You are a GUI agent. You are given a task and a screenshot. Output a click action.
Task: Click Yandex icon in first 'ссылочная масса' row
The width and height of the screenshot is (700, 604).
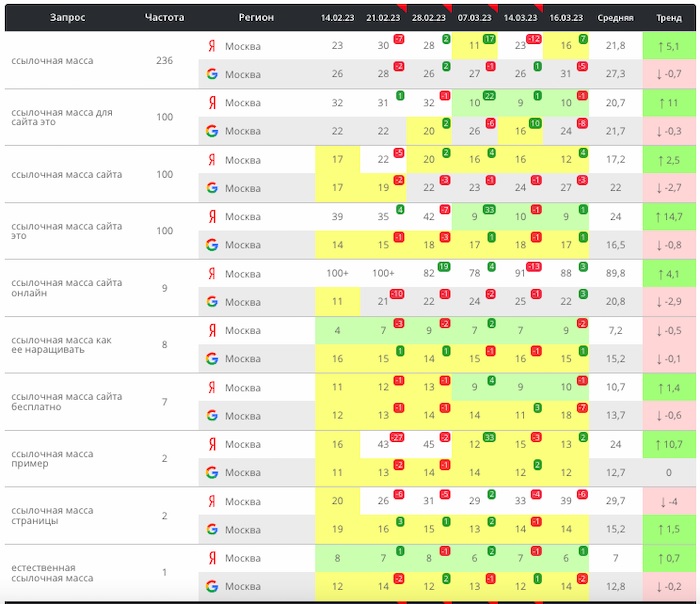(212, 46)
